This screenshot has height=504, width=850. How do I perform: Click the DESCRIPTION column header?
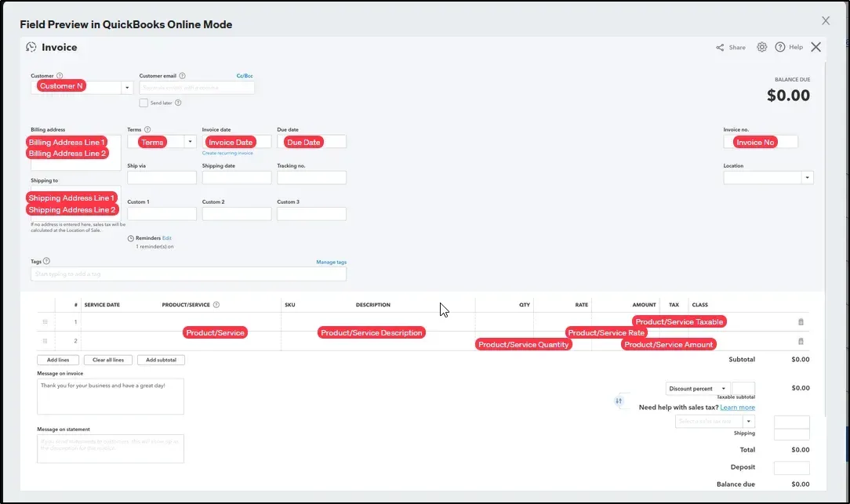pos(373,305)
